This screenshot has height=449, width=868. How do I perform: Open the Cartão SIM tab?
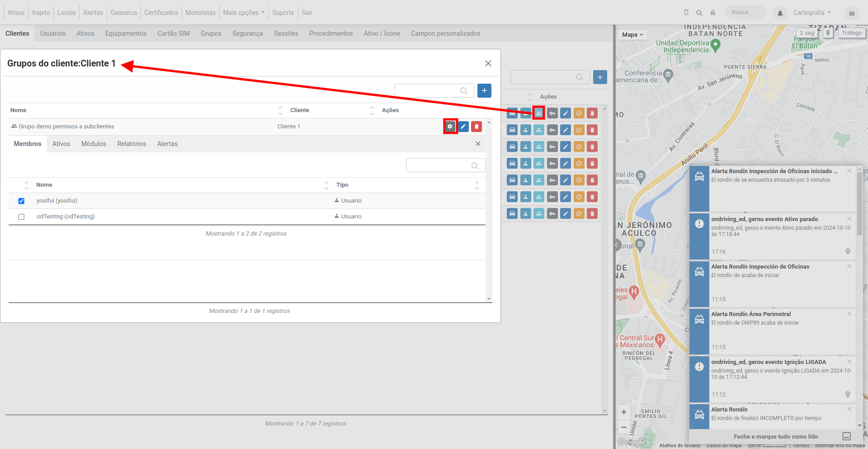174,33
